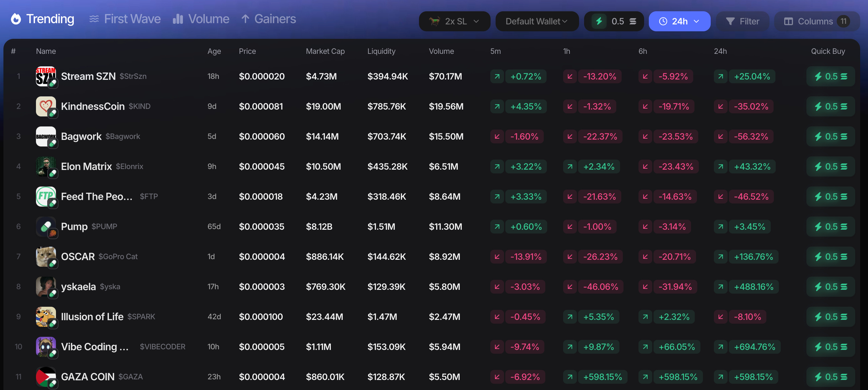This screenshot has width=868, height=390.
Task: Switch to the Gainers tab
Action: pos(269,19)
